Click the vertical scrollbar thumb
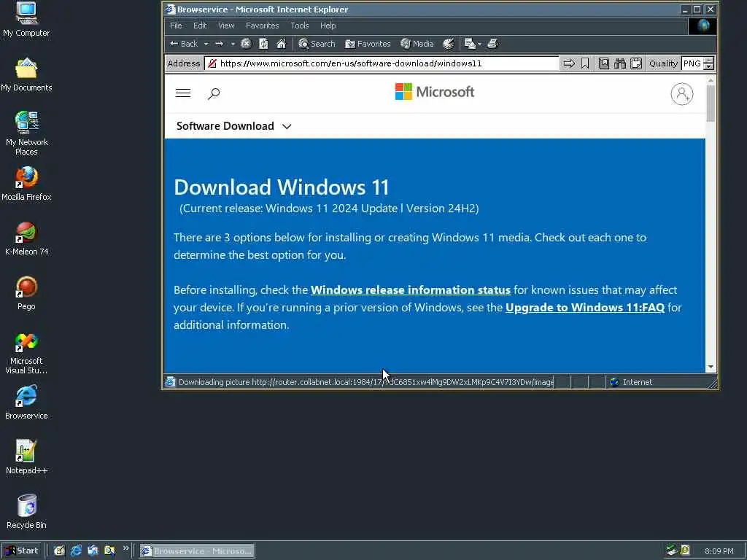This screenshot has height=560, width=747. [x=711, y=103]
